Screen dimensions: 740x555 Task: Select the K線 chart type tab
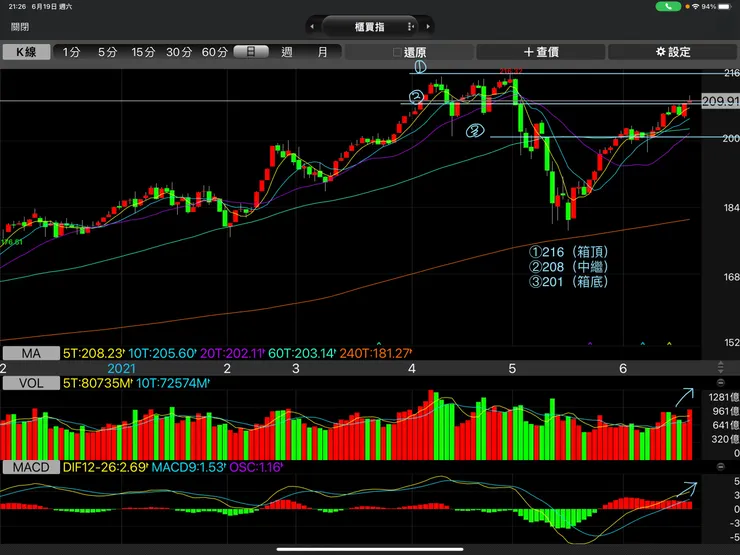coord(26,52)
